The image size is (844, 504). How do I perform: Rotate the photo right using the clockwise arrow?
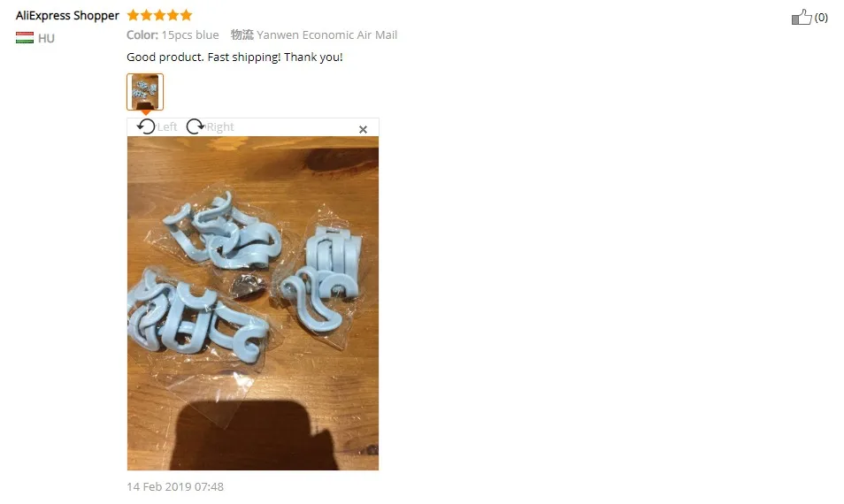click(x=196, y=126)
